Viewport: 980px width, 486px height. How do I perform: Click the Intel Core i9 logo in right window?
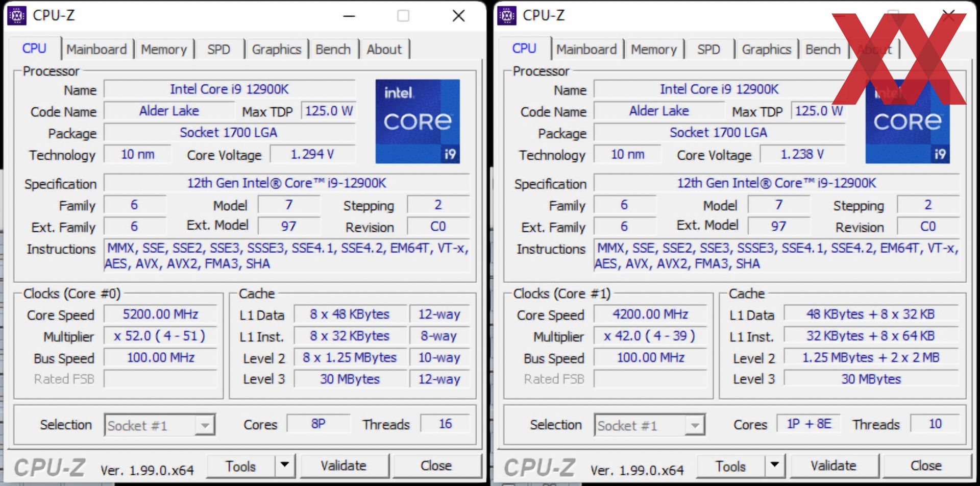(908, 121)
